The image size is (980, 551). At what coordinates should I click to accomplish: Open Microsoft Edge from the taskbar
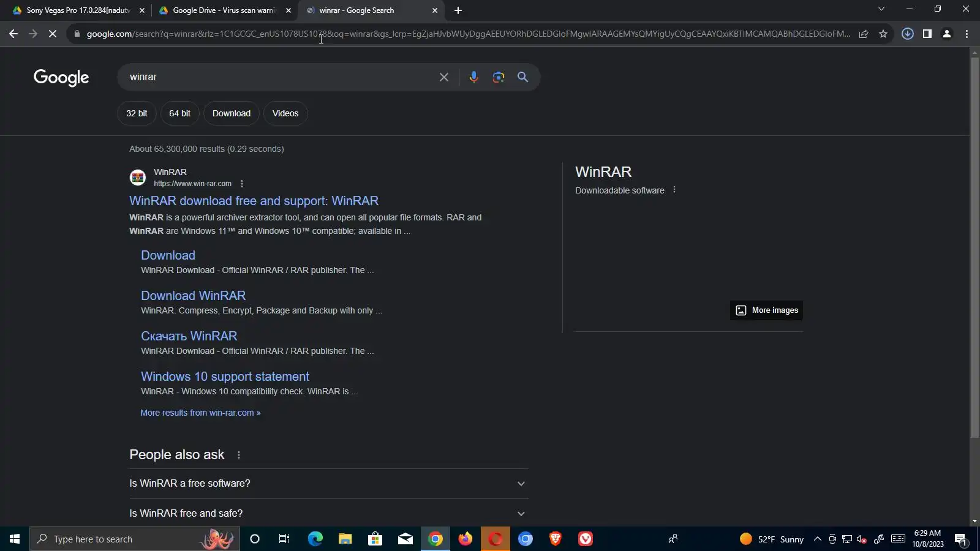[315, 539]
